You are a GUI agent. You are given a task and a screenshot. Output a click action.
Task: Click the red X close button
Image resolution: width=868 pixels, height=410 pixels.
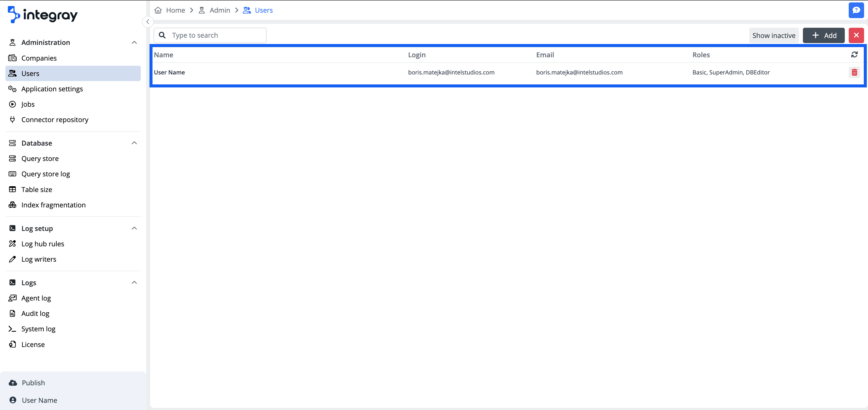pos(856,35)
